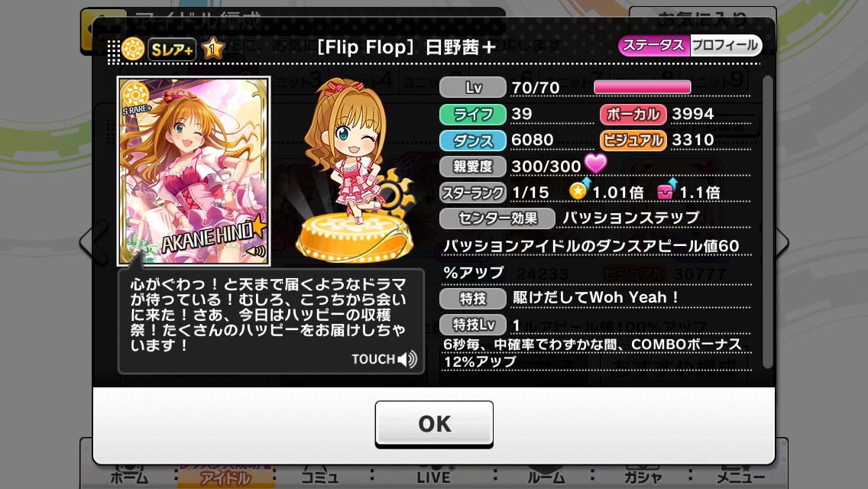This screenshot has height=489, width=868.
Task: Show previous idol with left arrow
Action: coord(93,242)
